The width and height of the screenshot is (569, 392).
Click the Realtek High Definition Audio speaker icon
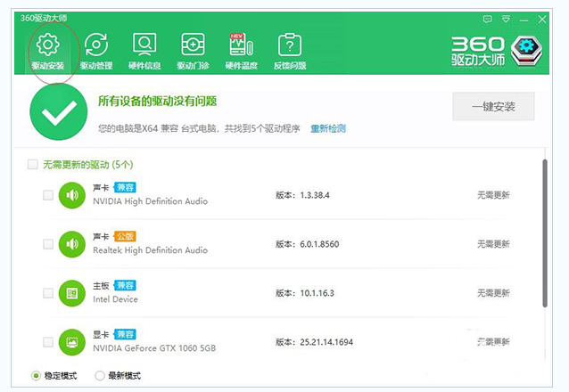(71, 243)
